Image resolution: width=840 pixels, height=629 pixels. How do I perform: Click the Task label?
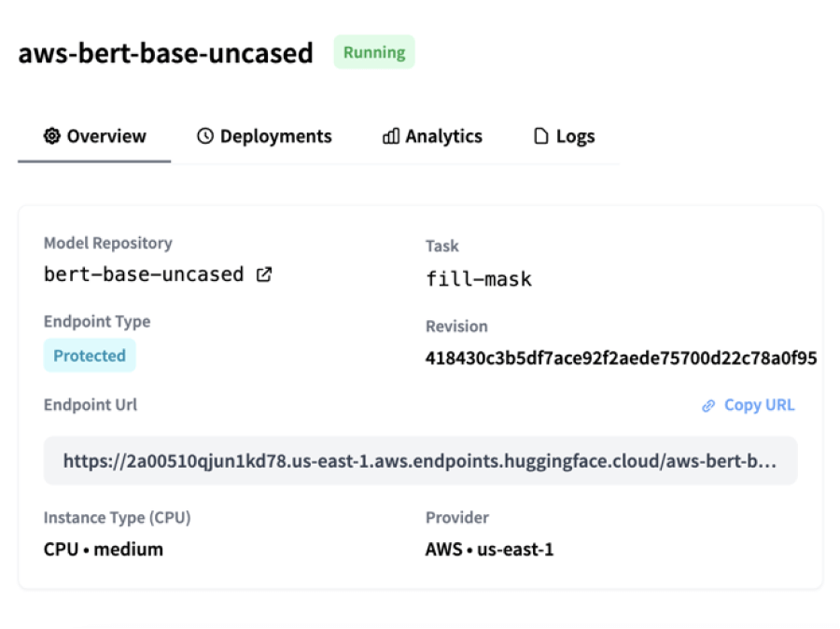tap(442, 246)
